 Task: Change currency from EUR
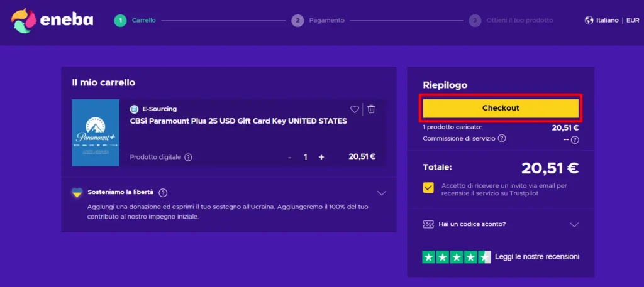click(x=633, y=20)
